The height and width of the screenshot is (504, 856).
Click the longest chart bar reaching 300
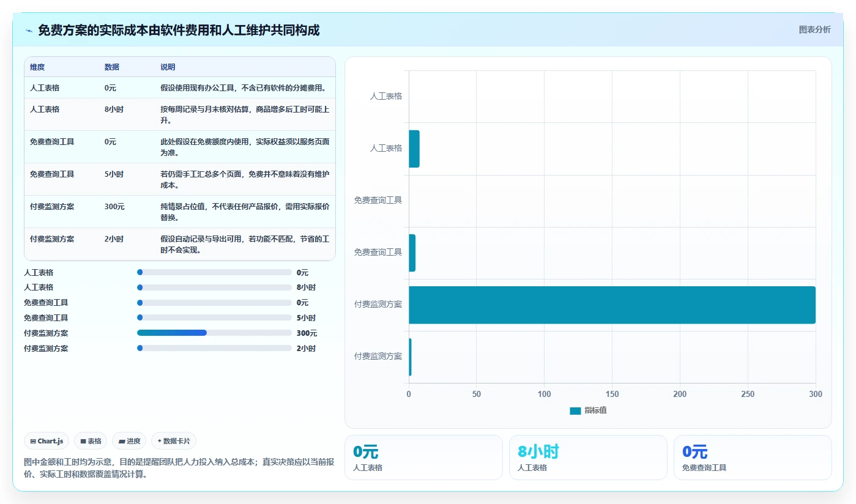[x=612, y=305]
